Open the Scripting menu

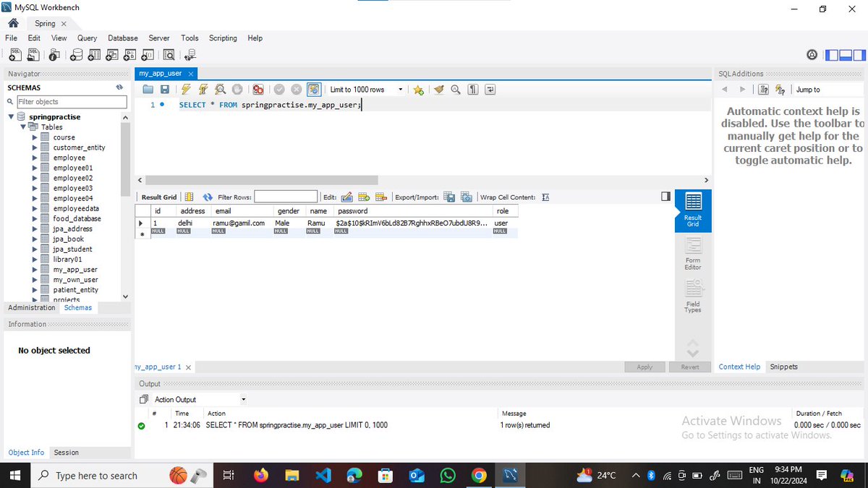point(223,38)
